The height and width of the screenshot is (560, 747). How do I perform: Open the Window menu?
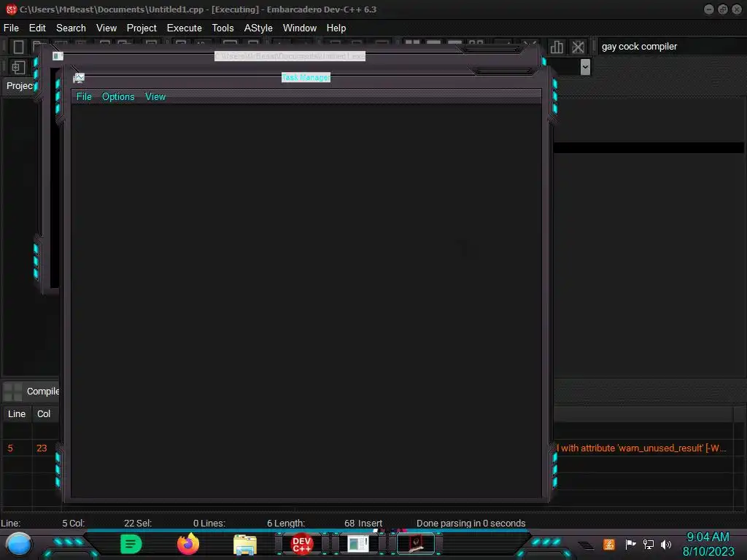pyautogui.click(x=300, y=28)
